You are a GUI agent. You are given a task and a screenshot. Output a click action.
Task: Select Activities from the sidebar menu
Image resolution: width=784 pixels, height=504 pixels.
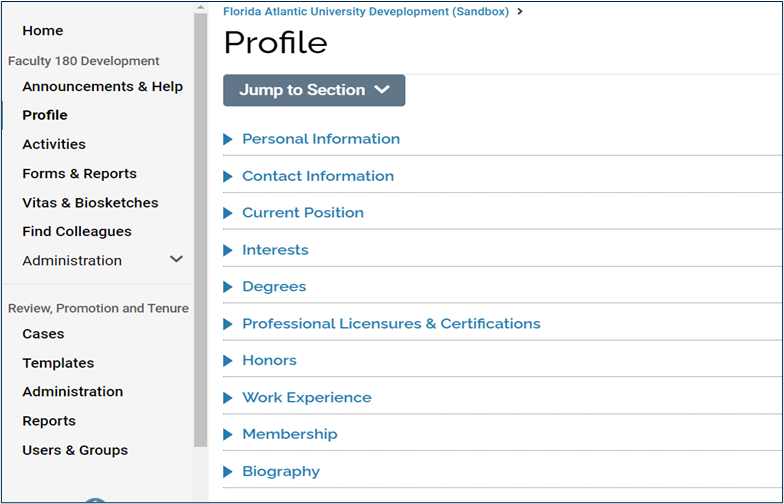click(54, 144)
